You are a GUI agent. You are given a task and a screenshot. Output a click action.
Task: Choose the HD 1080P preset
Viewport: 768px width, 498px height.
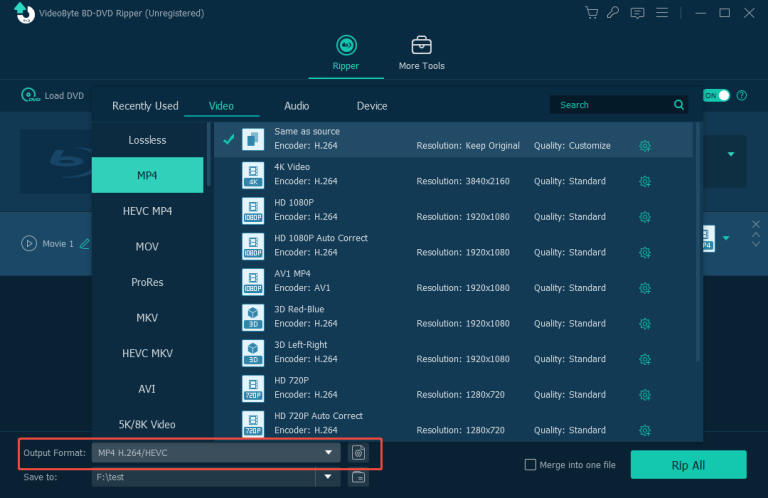point(454,210)
